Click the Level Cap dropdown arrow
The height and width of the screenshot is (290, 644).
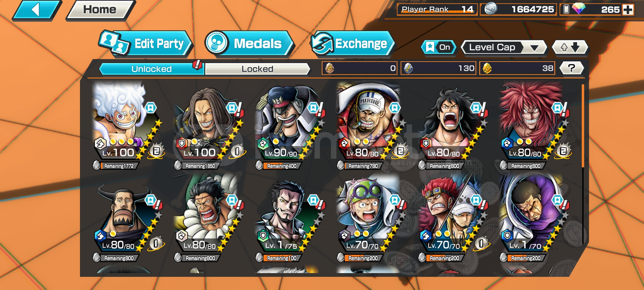(534, 48)
